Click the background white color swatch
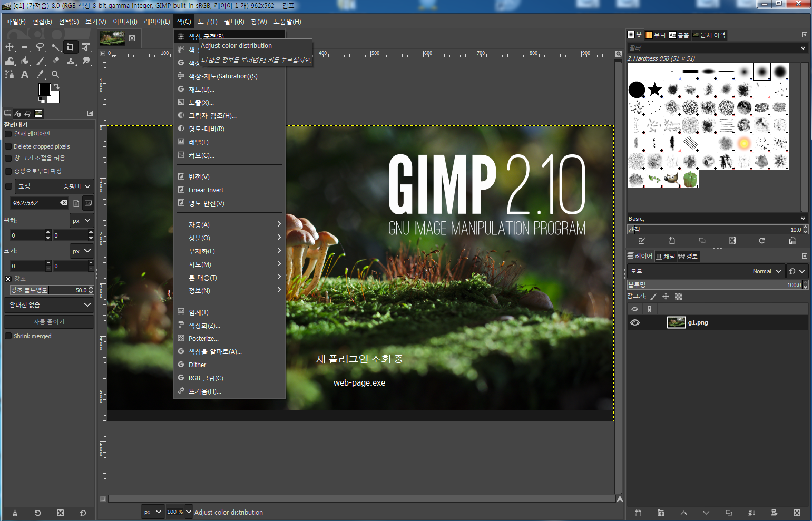Viewport: 812px width, 521px height. coord(54,98)
